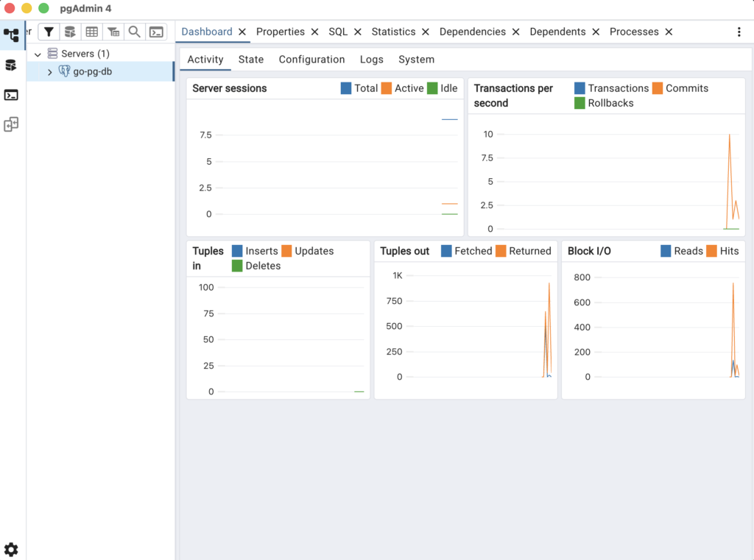Click the Filtered Rows toolbar icon
Viewport: 754px width, 560px height.
click(113, 32)
